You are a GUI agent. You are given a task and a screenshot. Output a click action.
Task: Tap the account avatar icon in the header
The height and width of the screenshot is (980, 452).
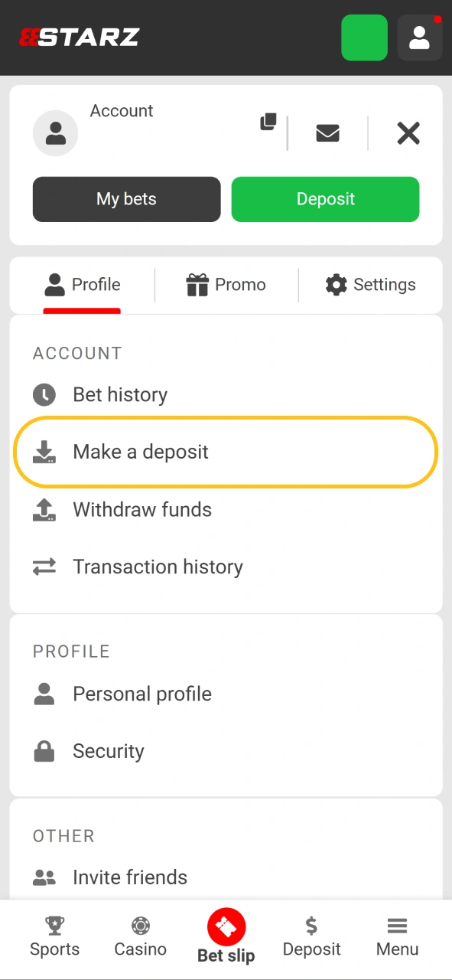click(419, 38)
